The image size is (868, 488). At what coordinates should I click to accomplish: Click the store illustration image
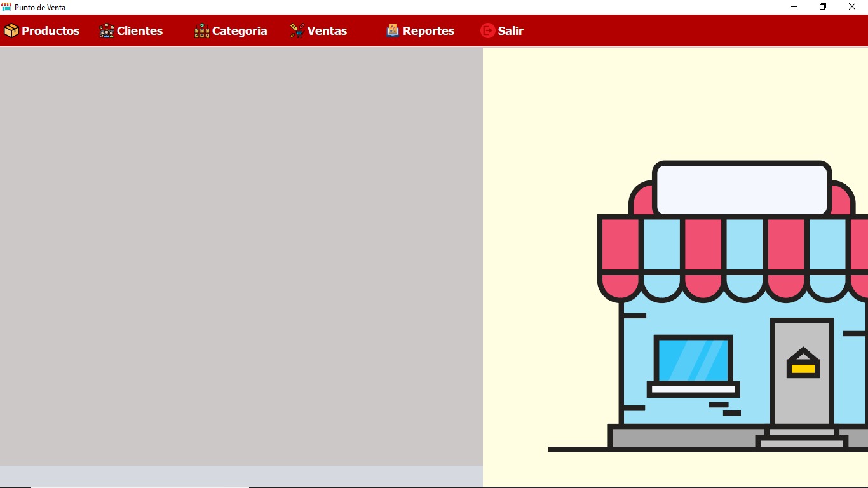point(675,267)
